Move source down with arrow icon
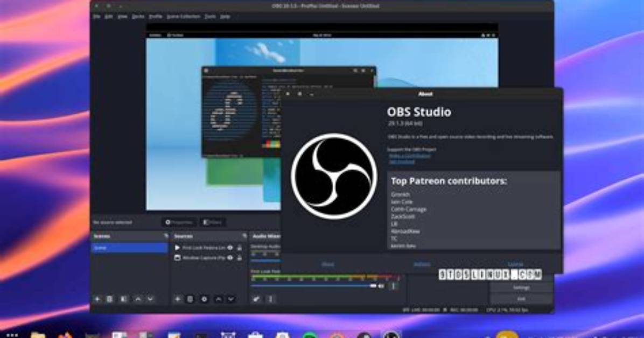Viewport: 644px width, 338px height. click(231, 299)
